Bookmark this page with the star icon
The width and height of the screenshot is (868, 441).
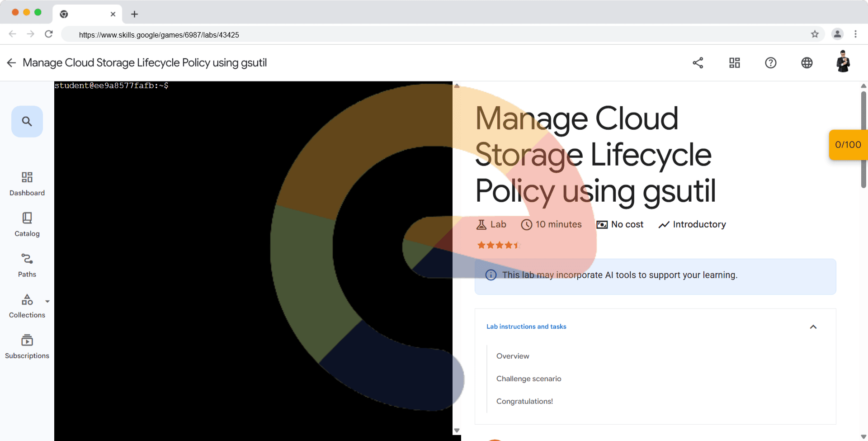click(x=815, y=34)
